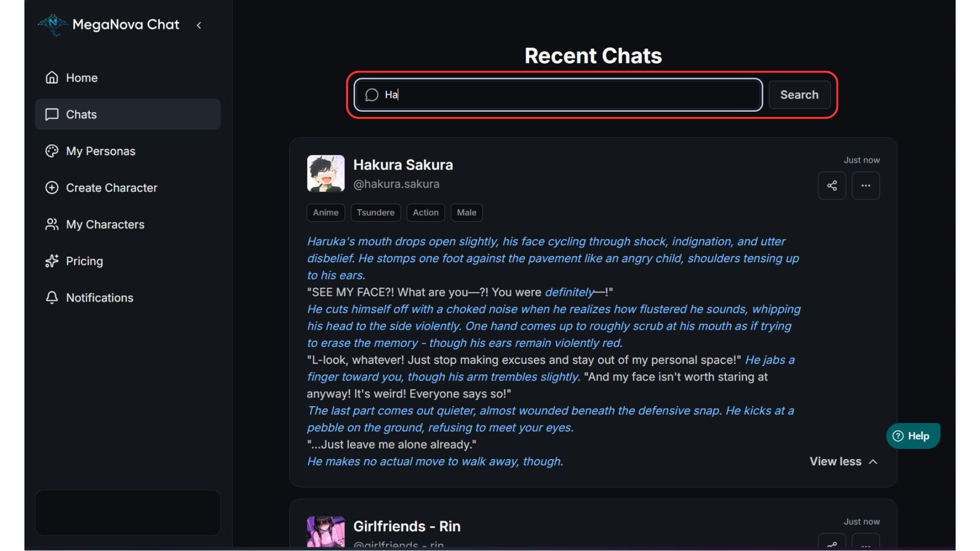Click the MegaNova Chat logo icon

[53, 24]
